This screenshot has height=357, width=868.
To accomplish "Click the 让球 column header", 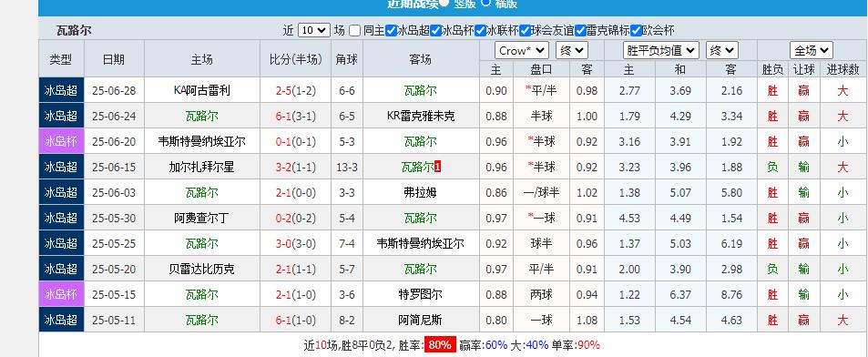I will (x=803, y=69).
